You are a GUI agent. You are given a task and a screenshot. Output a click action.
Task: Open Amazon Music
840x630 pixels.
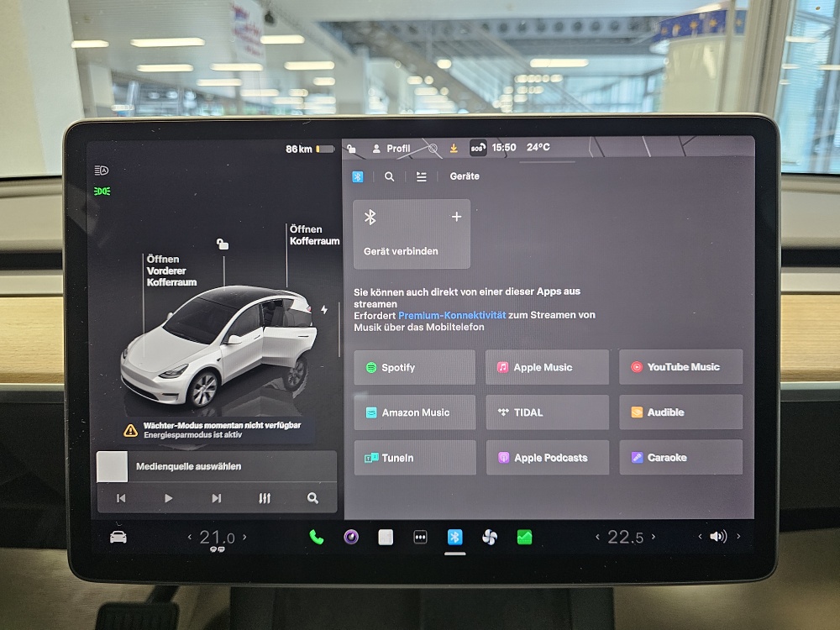point(415,412)
